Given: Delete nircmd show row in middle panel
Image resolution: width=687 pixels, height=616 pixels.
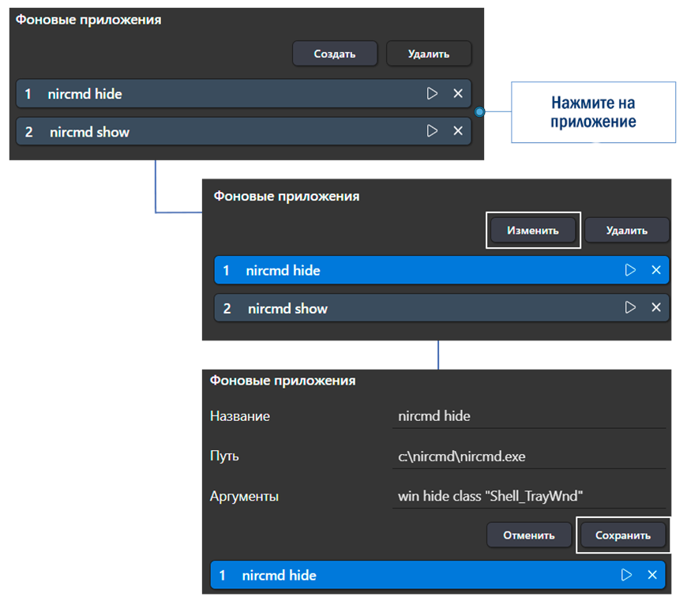Looking at the screenshot, I should pos(656,307).
